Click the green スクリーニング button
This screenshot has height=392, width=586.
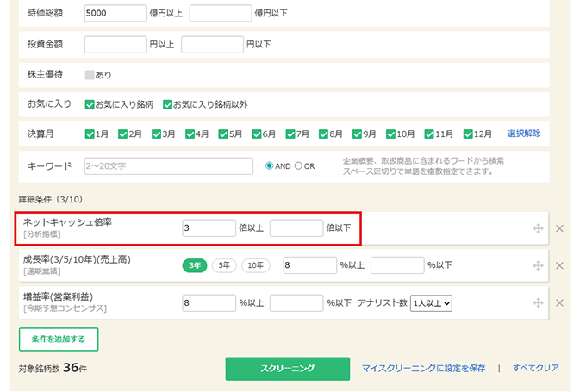[x=287, y=369]
